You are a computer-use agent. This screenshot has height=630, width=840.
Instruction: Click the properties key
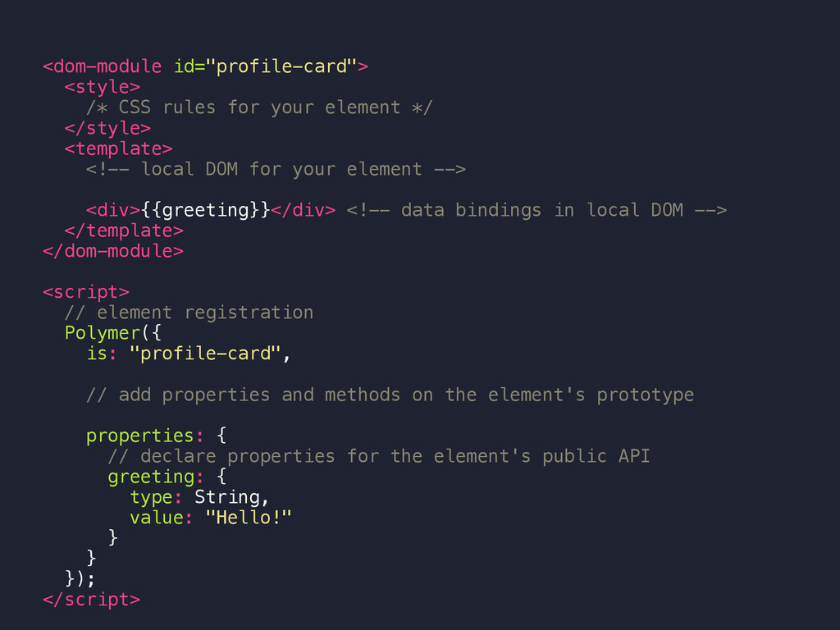coord(139,436)
